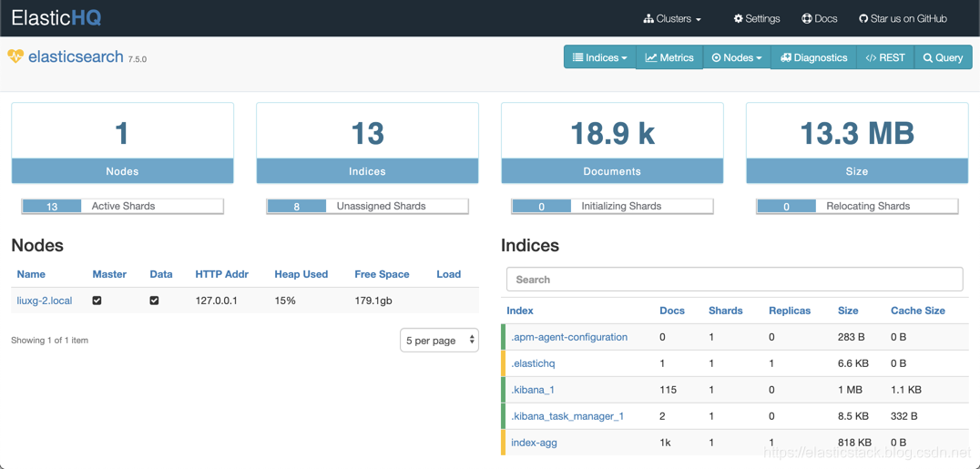Viewport: 980px width, 469px height.
Task: Click the Showing 1 of 1 item text
Action: (50, 341)
